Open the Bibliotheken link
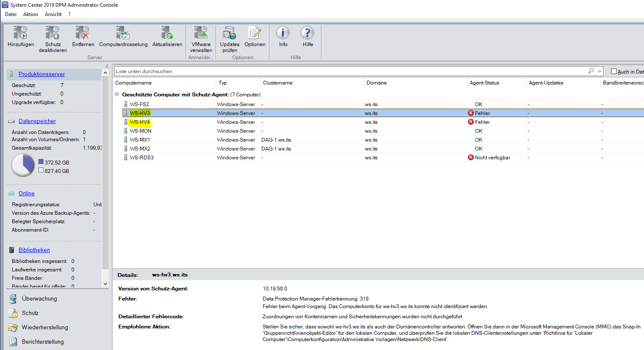644x350 pixels. (x=34, y=250)
